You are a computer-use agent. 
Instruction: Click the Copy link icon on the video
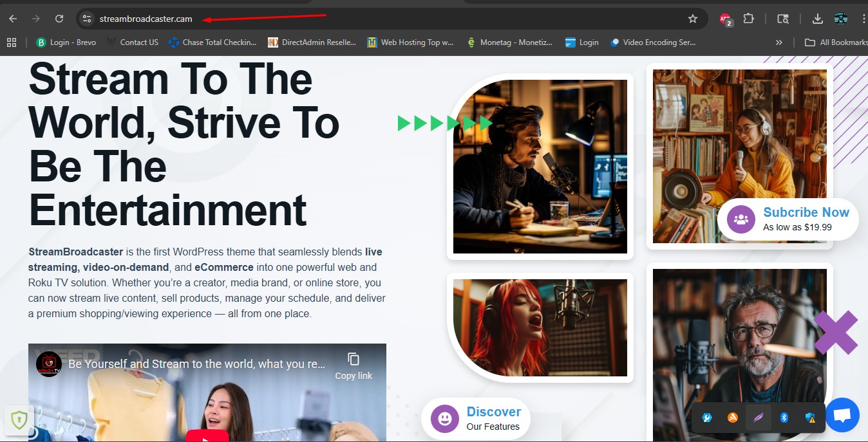pos(353,360)
